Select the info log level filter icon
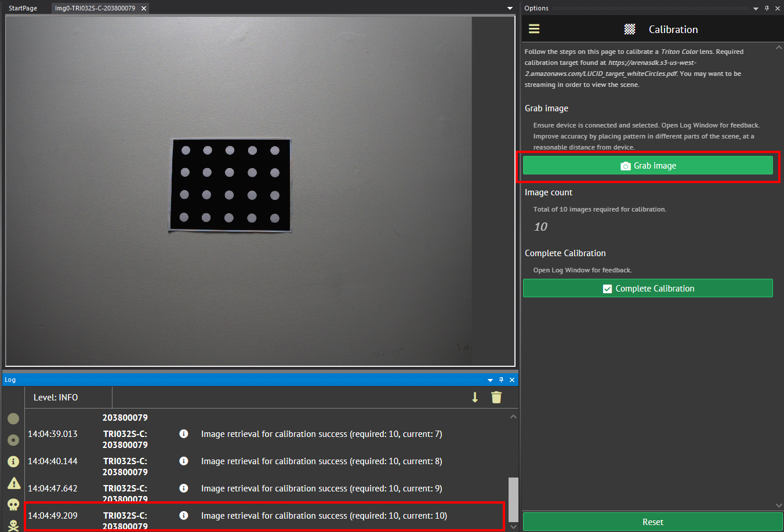The height and width of the screenshot is (532, 784). point(13,461)
